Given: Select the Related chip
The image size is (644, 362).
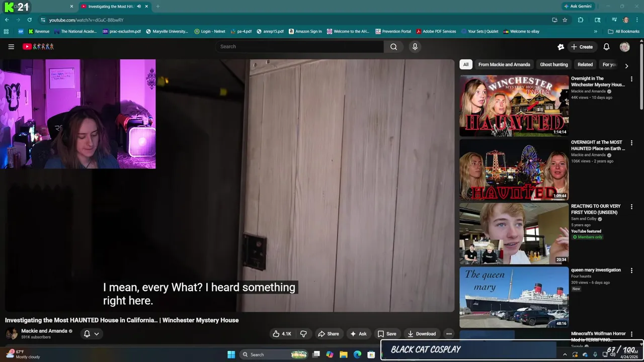Looking at the screenshot, I should coord(585,64).
